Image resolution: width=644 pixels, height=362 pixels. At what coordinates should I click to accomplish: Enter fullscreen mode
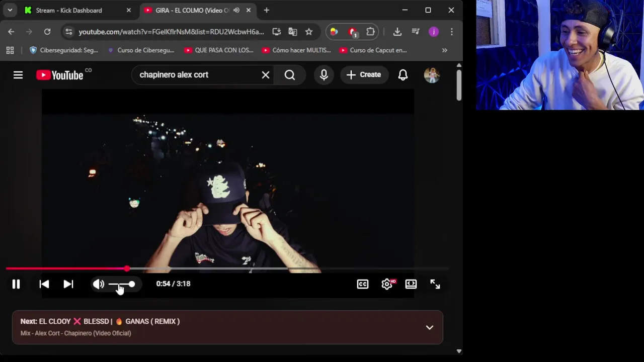[x=435, y=284]
